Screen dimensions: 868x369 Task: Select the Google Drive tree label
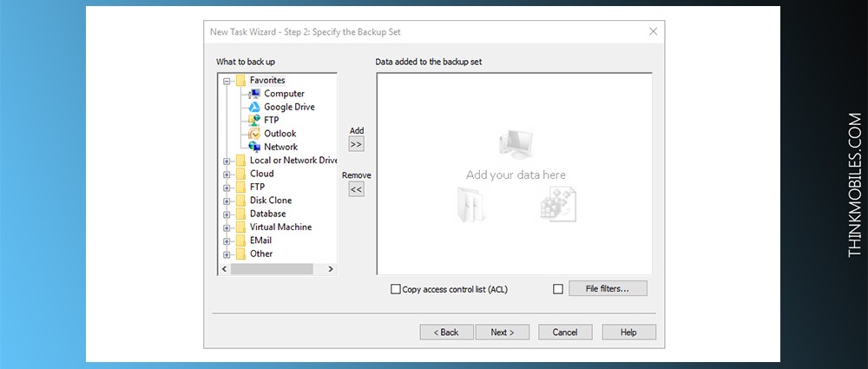289,107
